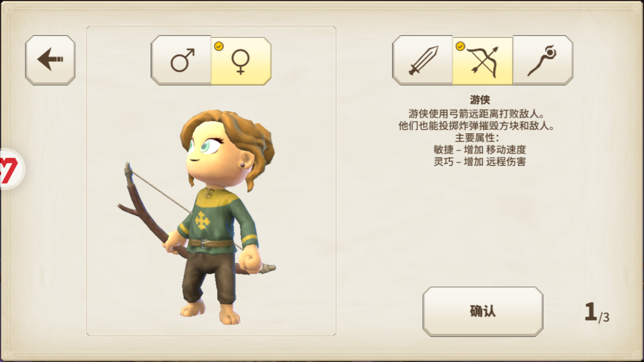Click the yellow checkmark on Ranger class

[460, 46]
